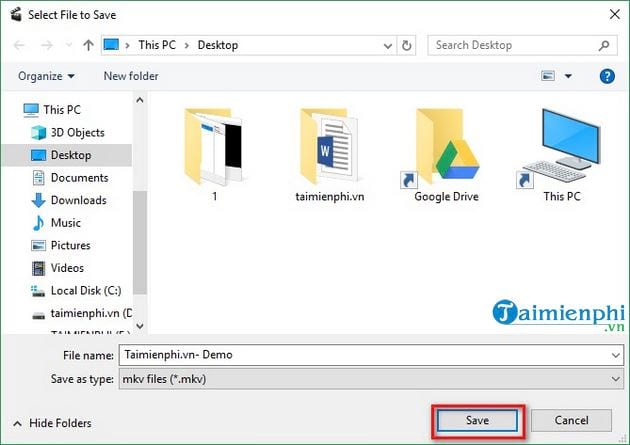Open Local Disk (C:) in sidebar
This screenshot has height=445, width=630.
coord(76,290)
